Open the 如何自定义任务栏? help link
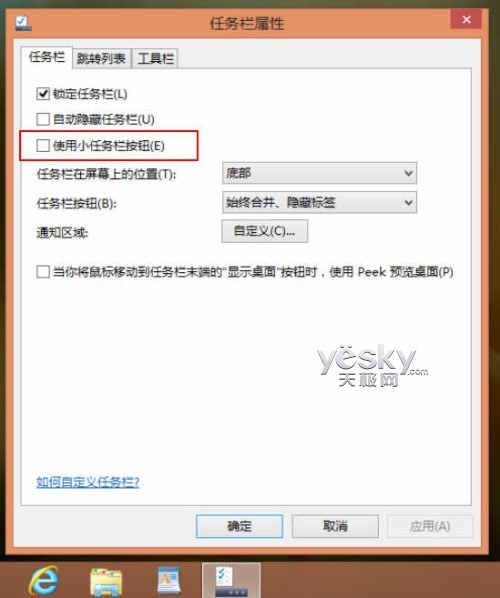 [88, 482]
